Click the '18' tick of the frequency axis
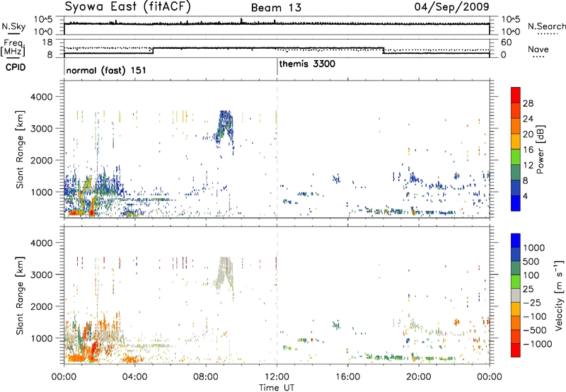The height and width of the screenshot is (392, 566). point(47,42)
